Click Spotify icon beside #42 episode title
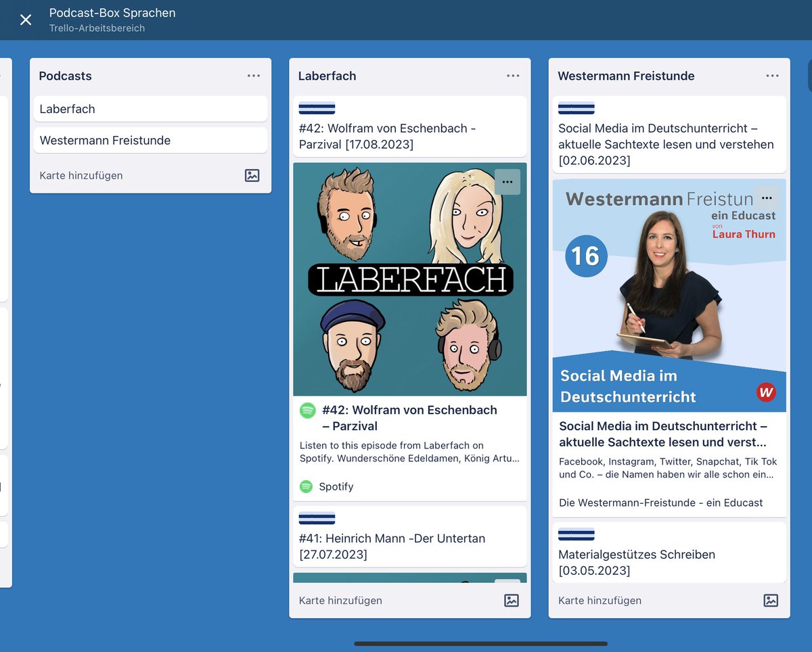 click(x=308, y=411)
